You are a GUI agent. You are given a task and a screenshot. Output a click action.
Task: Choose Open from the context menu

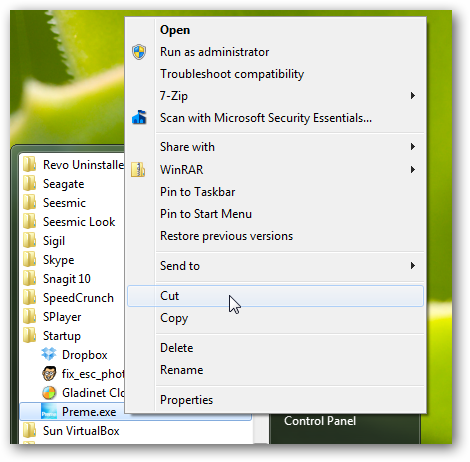275,30
